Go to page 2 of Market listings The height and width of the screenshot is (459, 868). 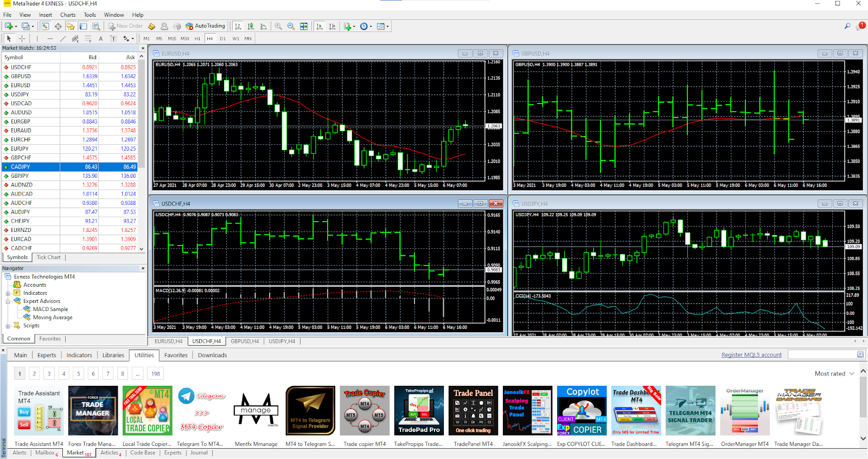pos(34,373)
